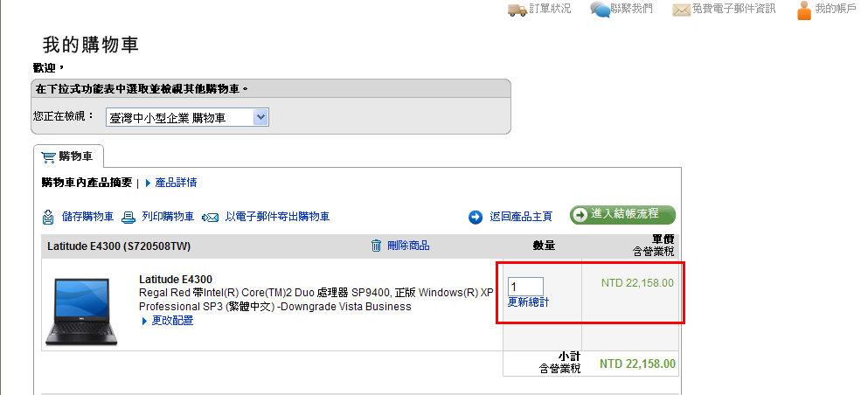868x395 pixels.
Task: Click the free email info envelope icon
Action: click(682, 10)
